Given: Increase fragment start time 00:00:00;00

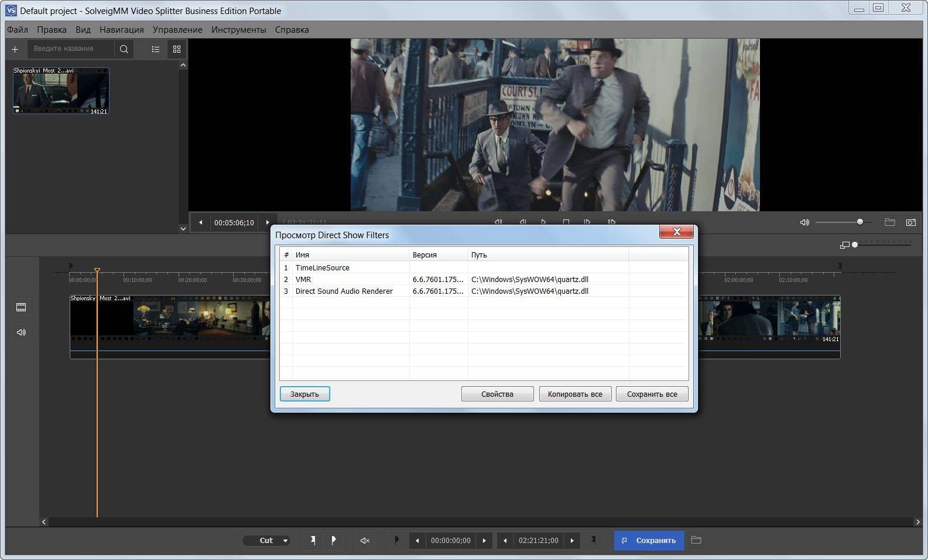Looking at the screenshot, I should [x=484, y=540].
